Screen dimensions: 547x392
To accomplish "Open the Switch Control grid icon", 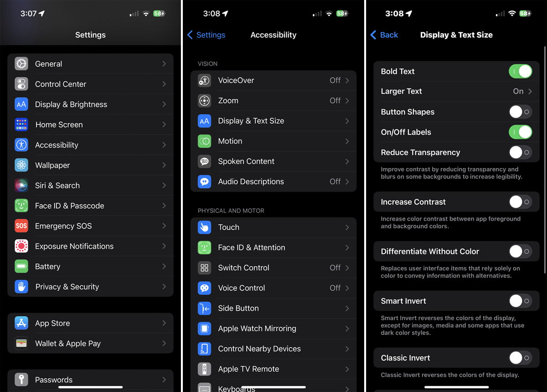I will (x=204, y=268).
